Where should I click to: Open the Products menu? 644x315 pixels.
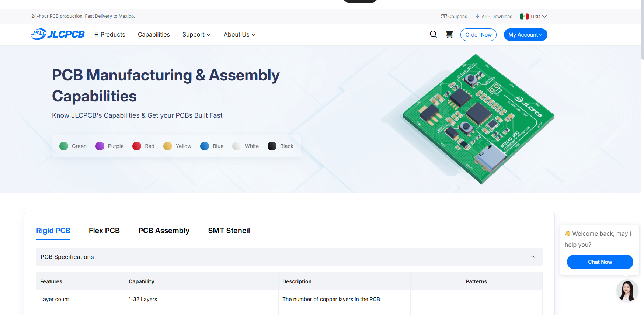tap(109, 34)
